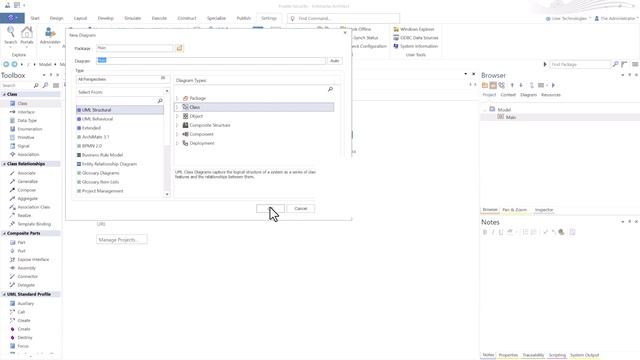Viewport: 640px width, 360px height.
Task: Open Windows Explorer from User Tools
Action: click(414, 29)
